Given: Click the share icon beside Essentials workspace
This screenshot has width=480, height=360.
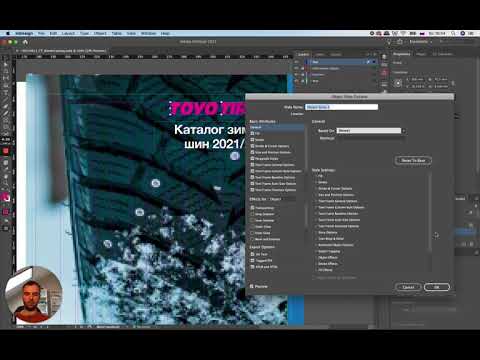Looking at the screenshot, I should click(x=400, y=42).
